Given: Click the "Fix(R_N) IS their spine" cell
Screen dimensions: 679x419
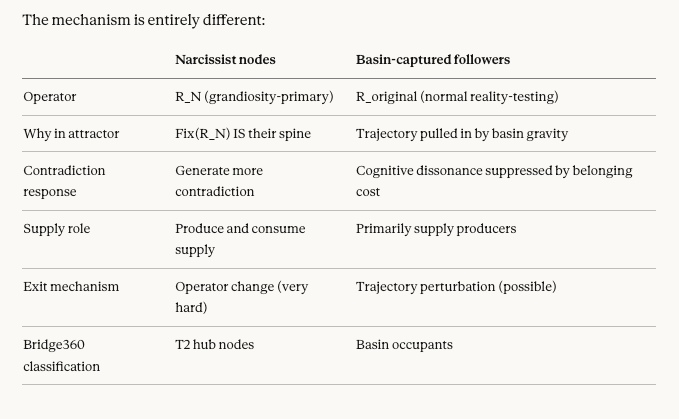Looking at the screenshot, I should [243, 134].
